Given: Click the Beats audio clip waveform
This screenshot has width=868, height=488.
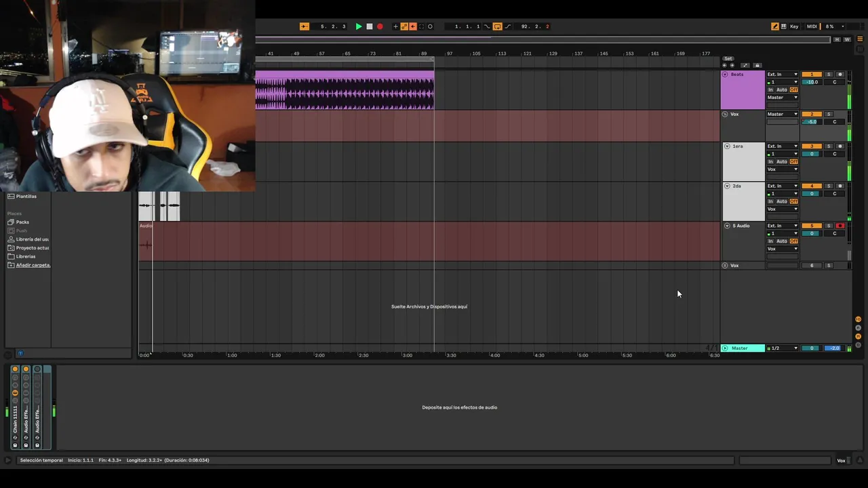Looking at the screenshot, I should [344, 94].
